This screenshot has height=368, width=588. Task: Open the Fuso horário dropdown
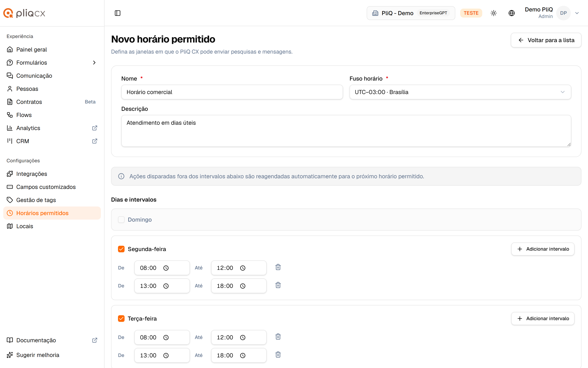pos(460,92)
